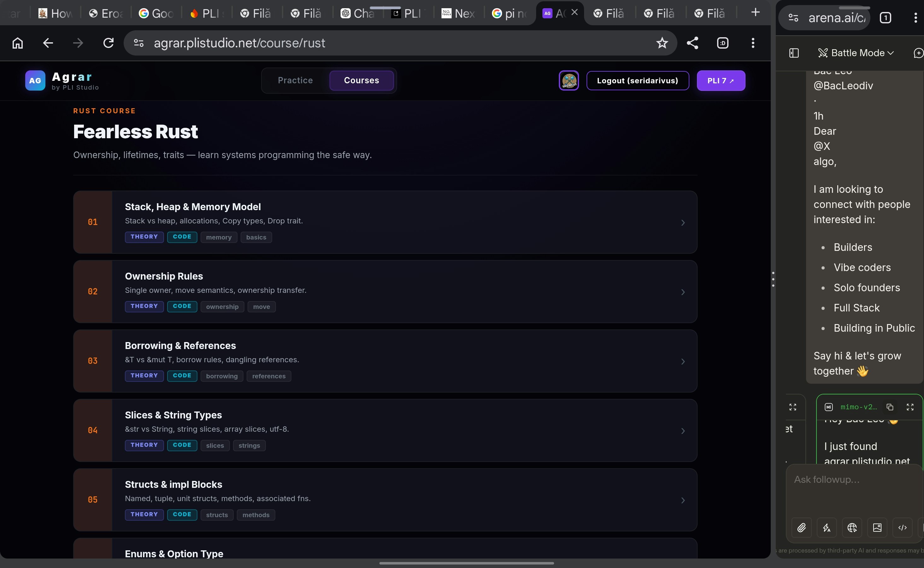This screenshot has width=924, height=568.
Task: Click the Agrar AG logo
Action: click(x=35, y=80)
